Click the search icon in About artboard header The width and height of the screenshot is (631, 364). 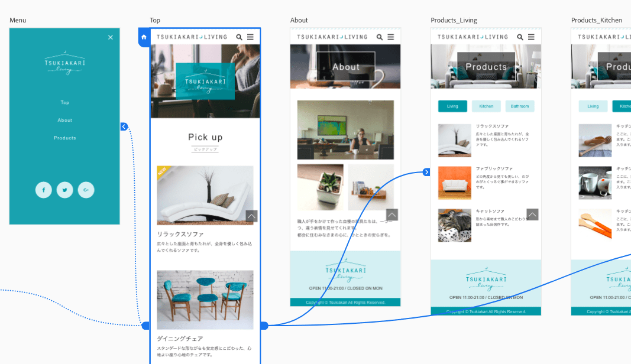(380, 37)
